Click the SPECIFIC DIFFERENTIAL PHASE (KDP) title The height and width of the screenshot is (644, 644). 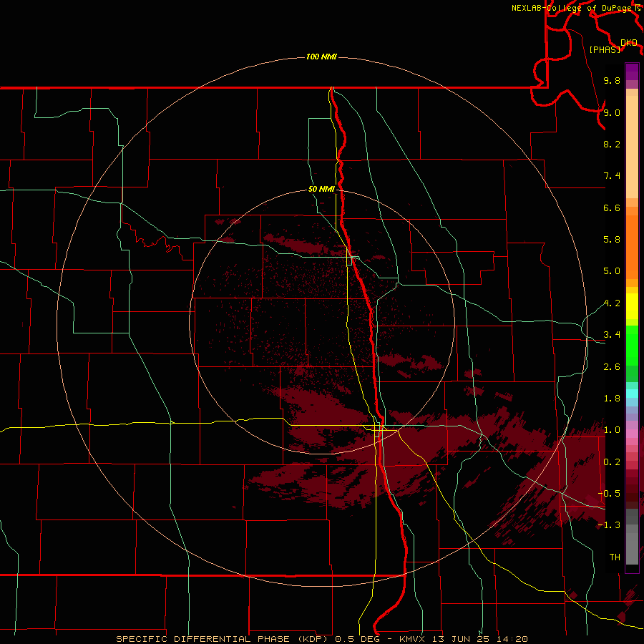(223, 639)
